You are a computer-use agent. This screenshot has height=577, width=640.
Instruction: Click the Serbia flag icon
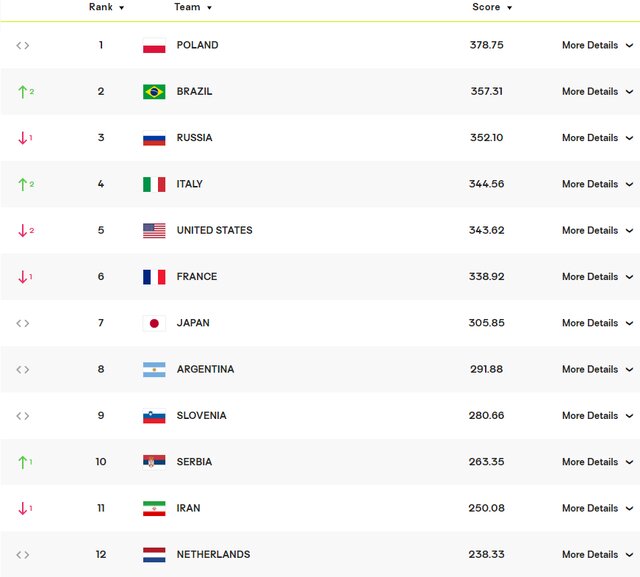pyautogui.click(x=154, y=462)
